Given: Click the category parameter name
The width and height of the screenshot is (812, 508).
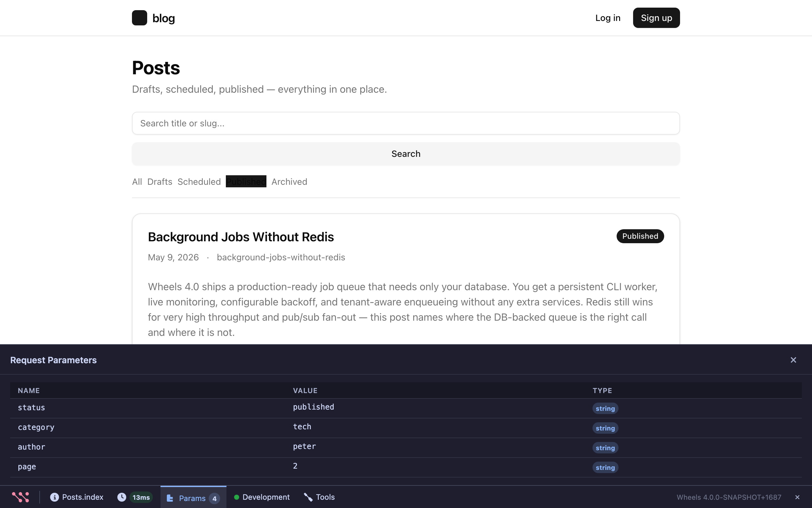Looking at the screenshot, I should coord(36,427).
